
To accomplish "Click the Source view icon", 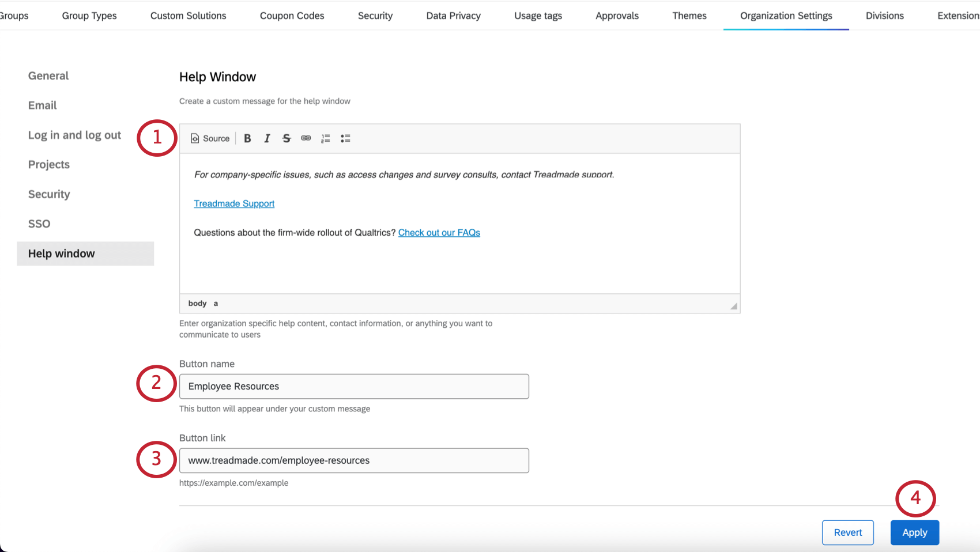I will click(x=209, y=138).
